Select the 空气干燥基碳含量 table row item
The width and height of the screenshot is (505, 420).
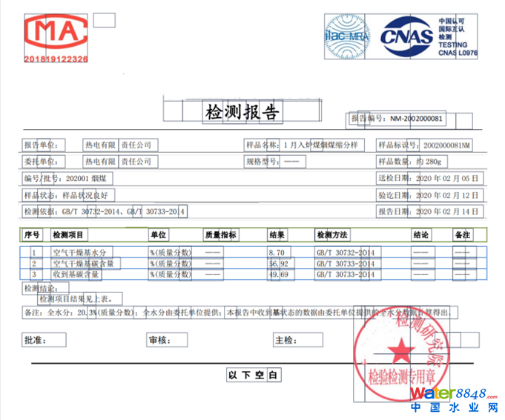(x=83, y=263)
